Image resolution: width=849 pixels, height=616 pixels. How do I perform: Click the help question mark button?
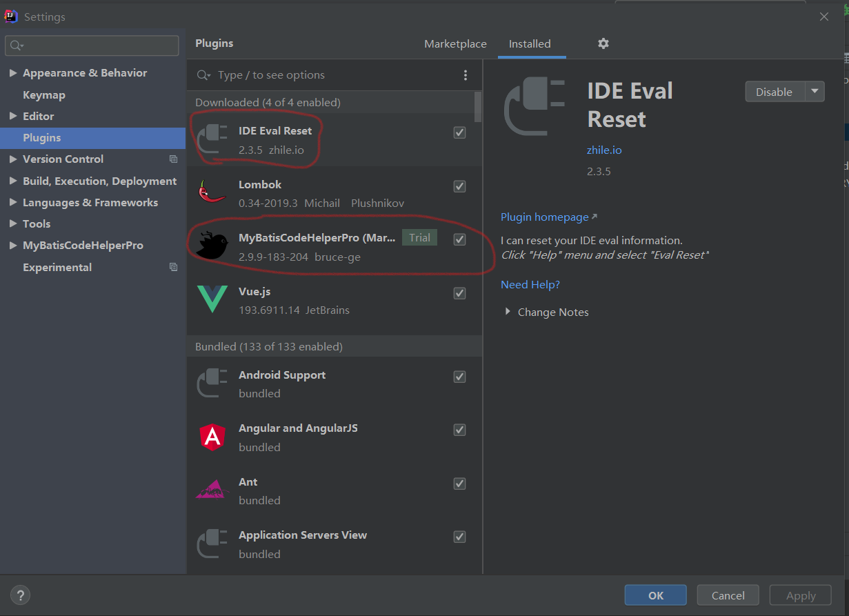click(21, 595)
